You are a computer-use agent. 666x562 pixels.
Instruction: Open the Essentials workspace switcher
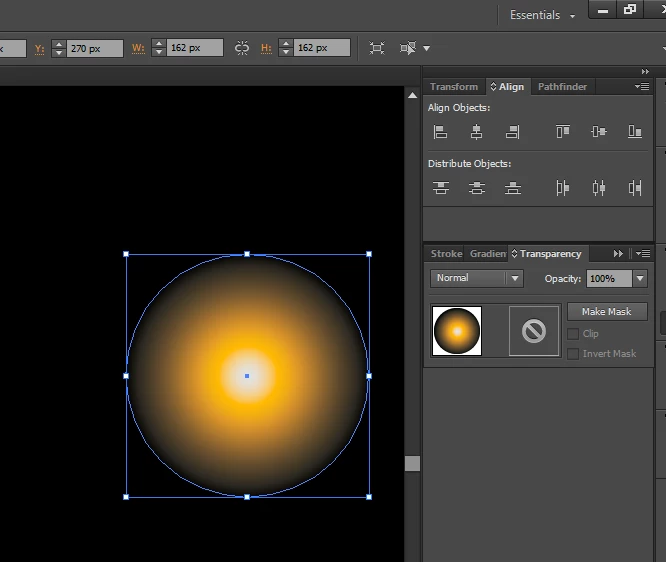tap(542, 15)
